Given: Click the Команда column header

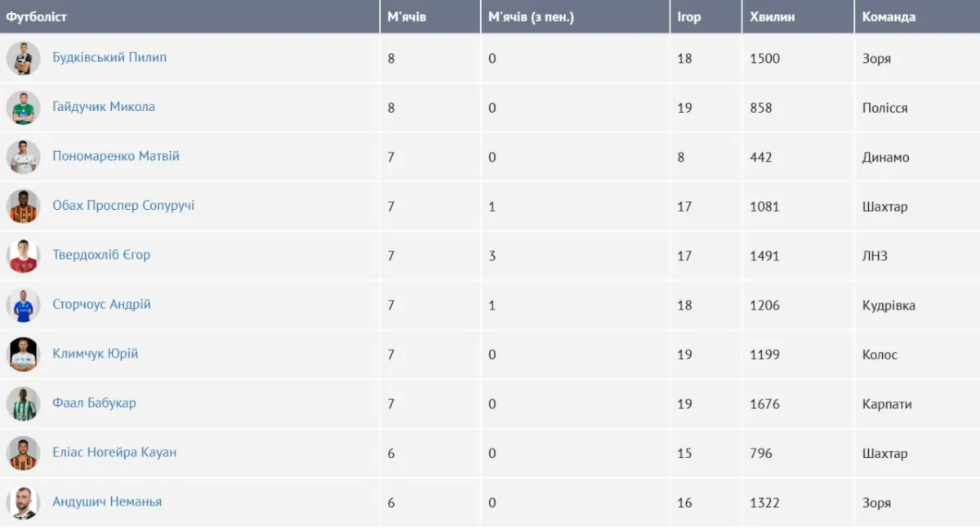Looking at the screenshot, I should tap(889, 16).
